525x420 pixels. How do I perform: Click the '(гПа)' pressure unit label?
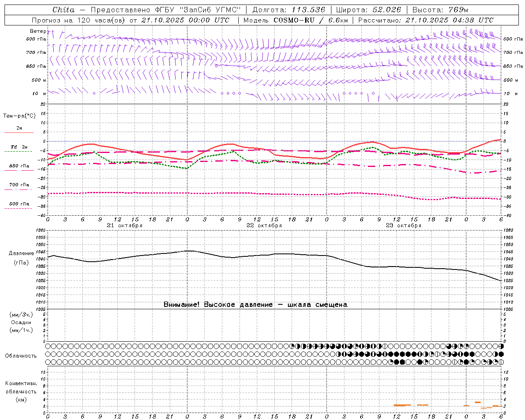[21, 263]
